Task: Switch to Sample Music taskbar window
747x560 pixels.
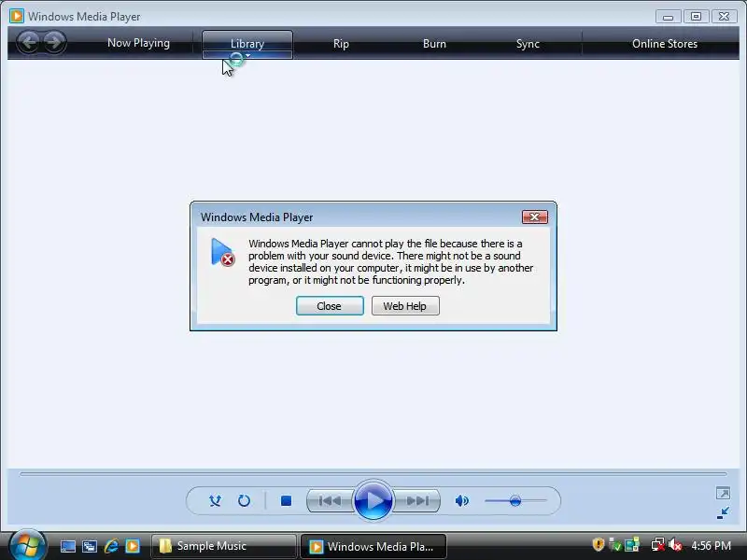Action: pyautogui.click(x=224, y=546)
